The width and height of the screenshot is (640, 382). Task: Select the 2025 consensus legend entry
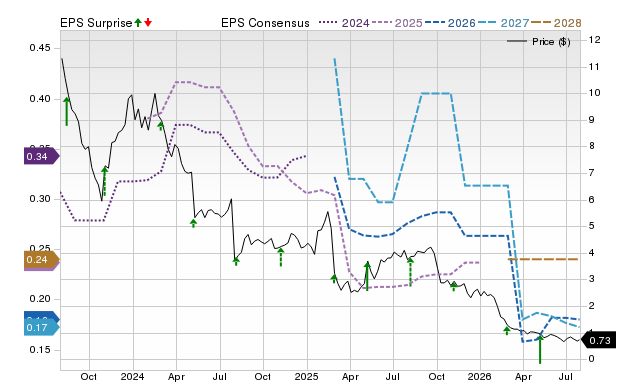click(397, 23)
